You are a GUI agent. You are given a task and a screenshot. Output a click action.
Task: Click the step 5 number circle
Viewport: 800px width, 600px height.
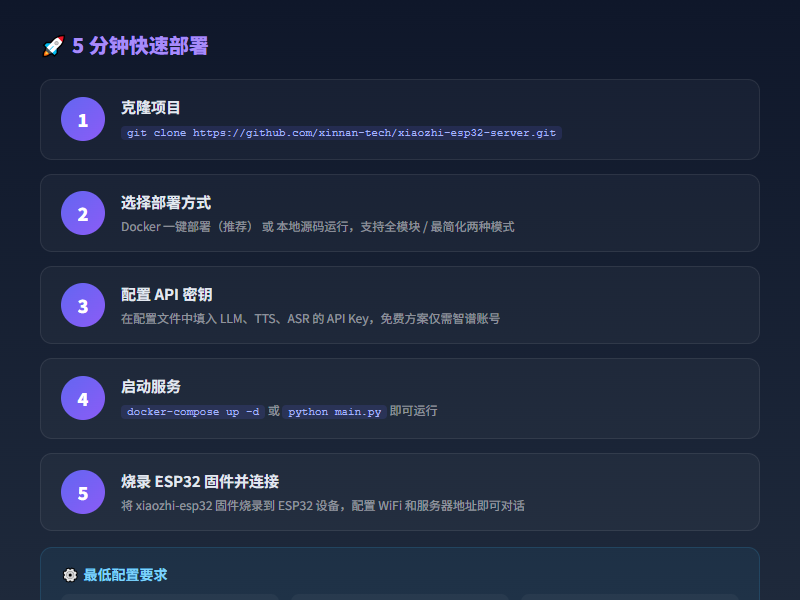83,492
